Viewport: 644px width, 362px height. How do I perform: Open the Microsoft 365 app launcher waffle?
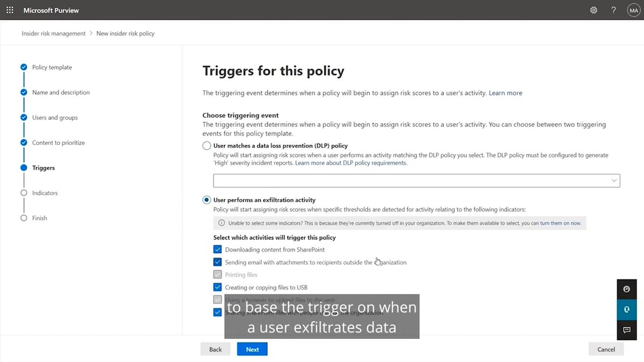pyautogui.click(x=10, y=10)
